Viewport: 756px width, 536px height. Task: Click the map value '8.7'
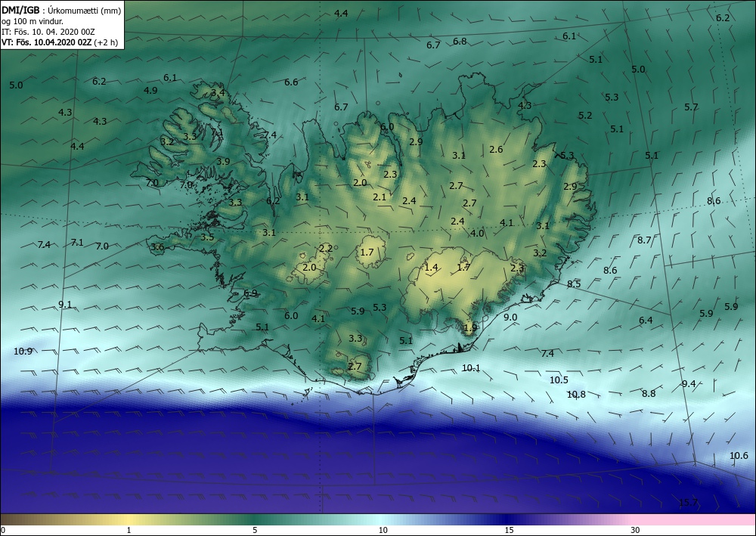(x=644, y=240)
